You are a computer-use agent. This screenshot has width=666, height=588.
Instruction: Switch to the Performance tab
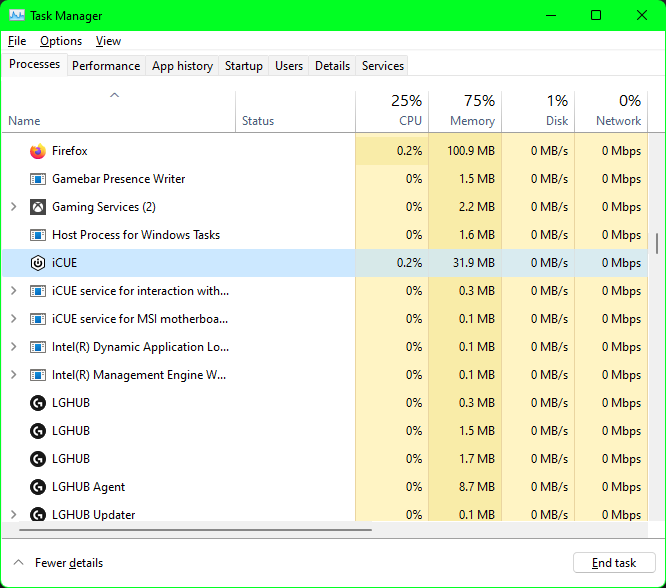106,66
